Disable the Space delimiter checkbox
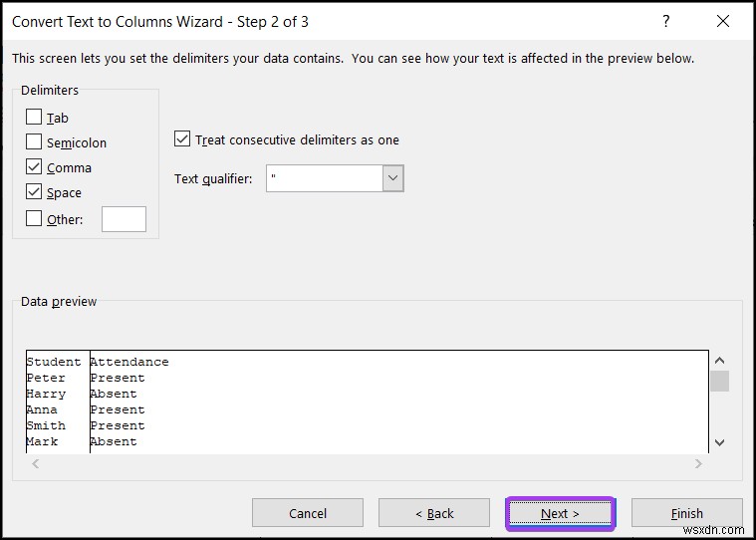 [x=34, y=192]
